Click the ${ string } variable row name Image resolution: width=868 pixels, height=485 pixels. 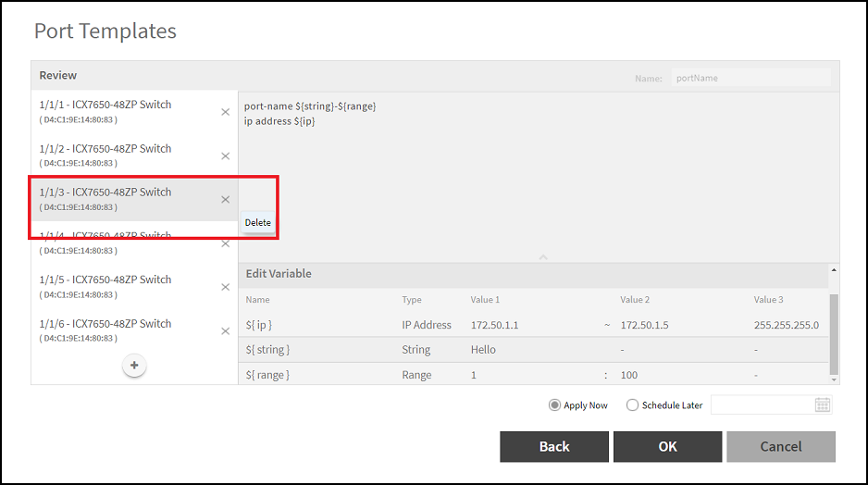(x=268, y=350)
